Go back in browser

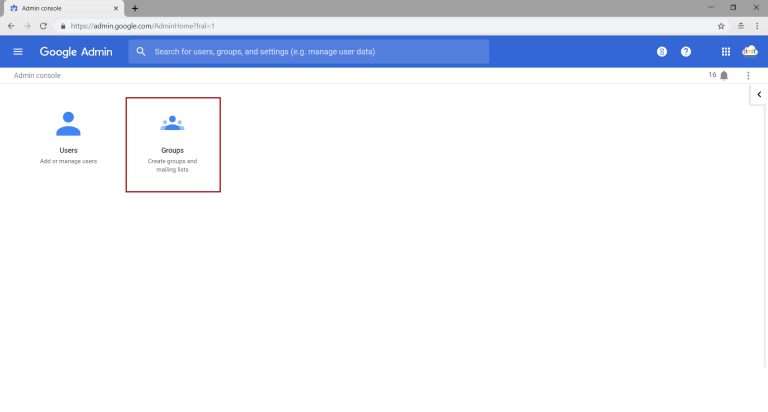[11, 26]
